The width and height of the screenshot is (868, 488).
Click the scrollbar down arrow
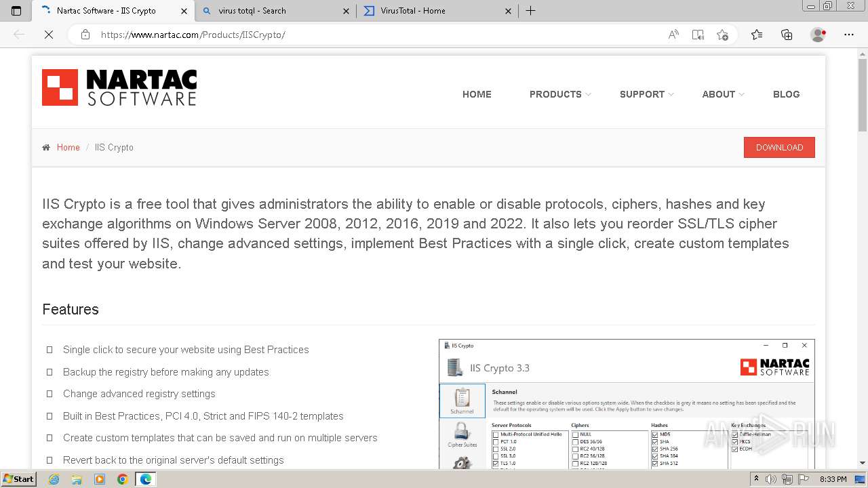[863, 463]
